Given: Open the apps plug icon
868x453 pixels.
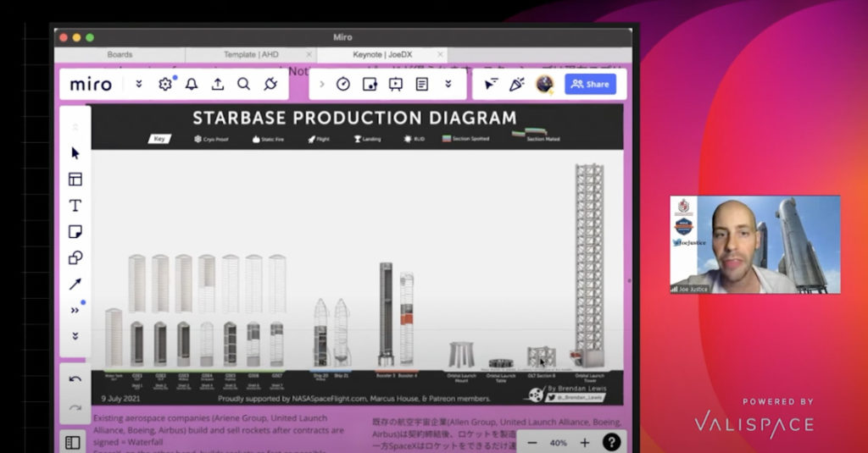Looking at the screenshot, I should [x=270, y=84].
